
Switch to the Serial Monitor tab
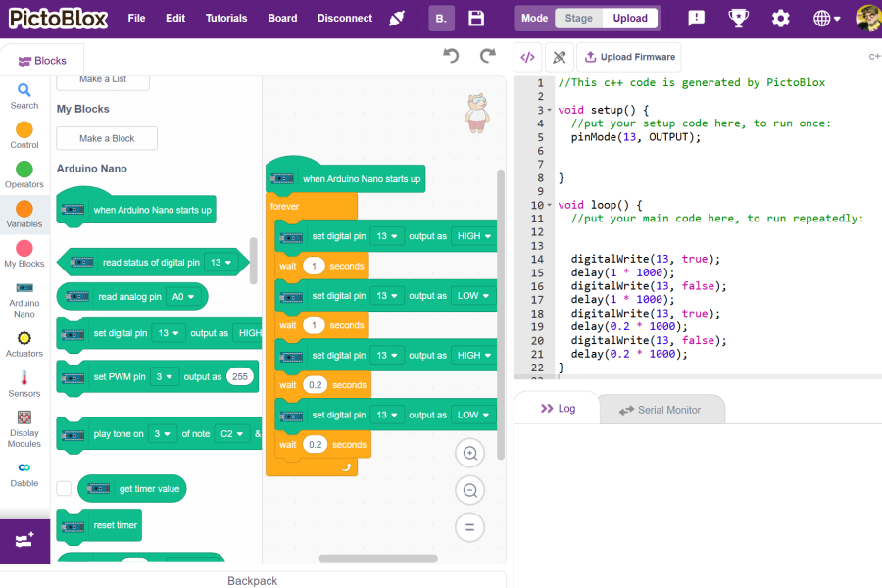point(661,410)
